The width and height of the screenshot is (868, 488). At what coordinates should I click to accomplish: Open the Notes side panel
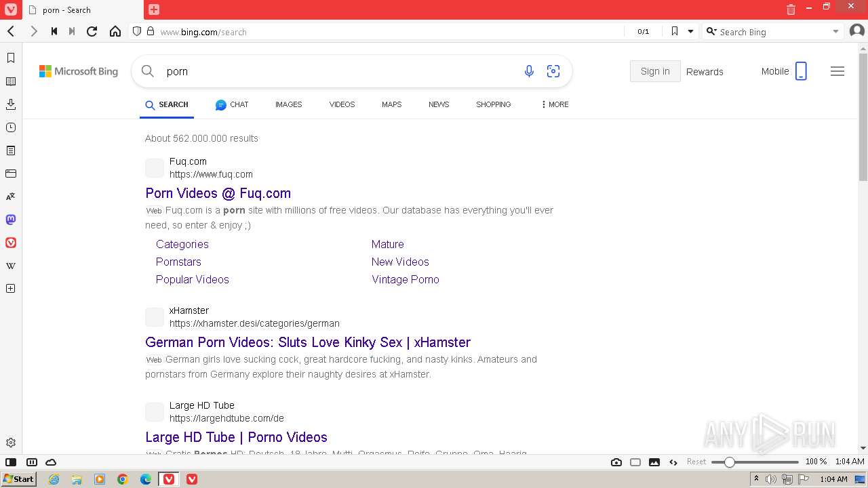[x=11, y=150]
